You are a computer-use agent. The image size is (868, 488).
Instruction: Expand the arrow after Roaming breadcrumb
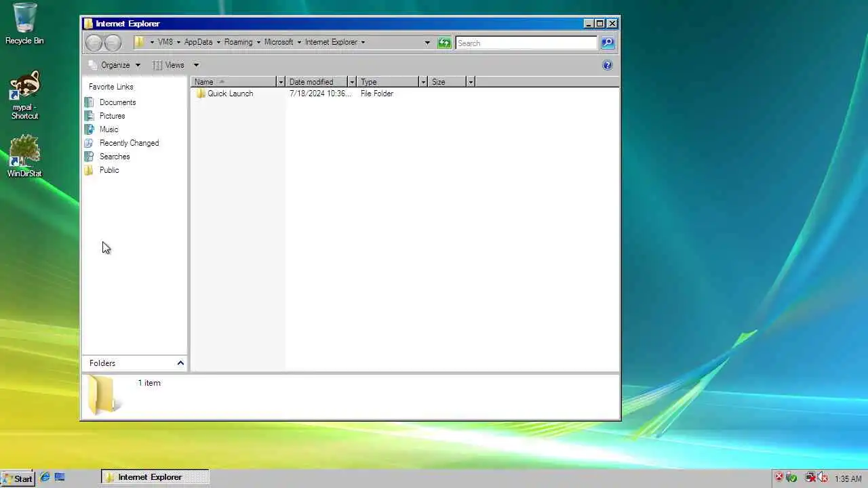258,42
